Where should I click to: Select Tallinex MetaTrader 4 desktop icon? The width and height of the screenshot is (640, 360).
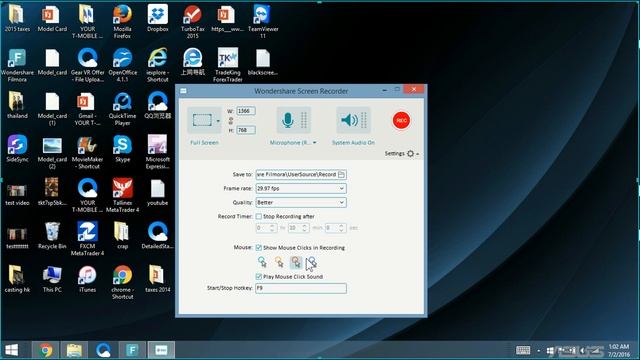click(x=122, y=196)
